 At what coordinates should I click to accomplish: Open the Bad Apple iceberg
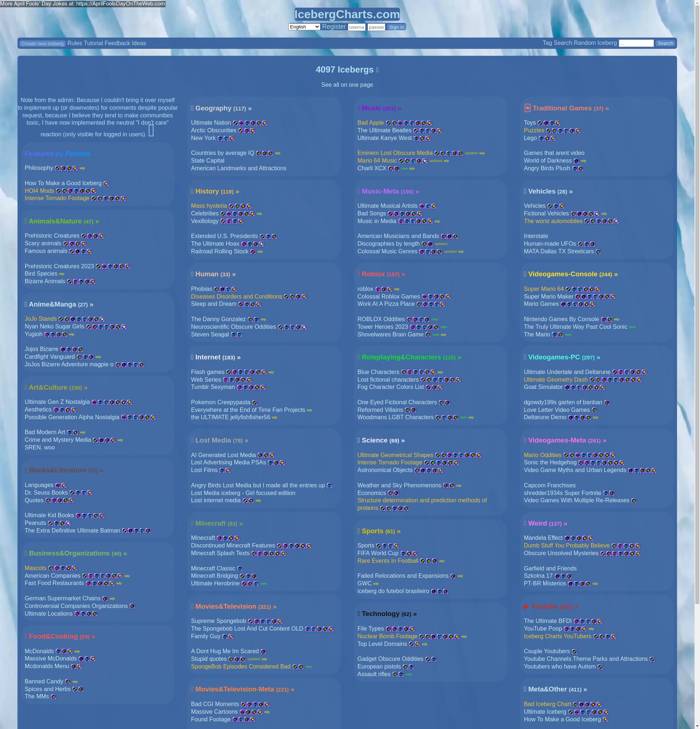pos(370,123)
